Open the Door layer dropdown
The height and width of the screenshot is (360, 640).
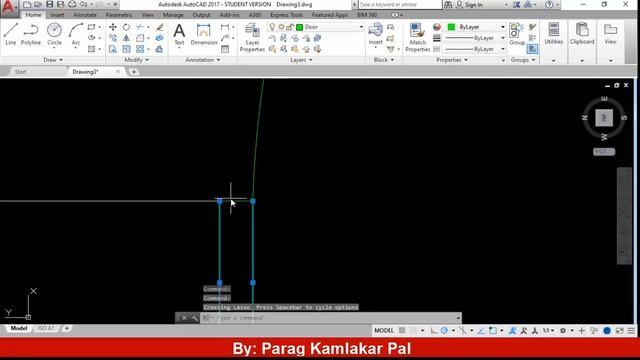(361, 27)
